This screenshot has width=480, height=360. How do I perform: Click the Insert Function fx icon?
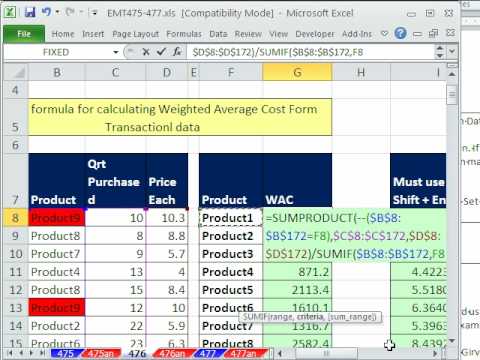coord(177,52)
